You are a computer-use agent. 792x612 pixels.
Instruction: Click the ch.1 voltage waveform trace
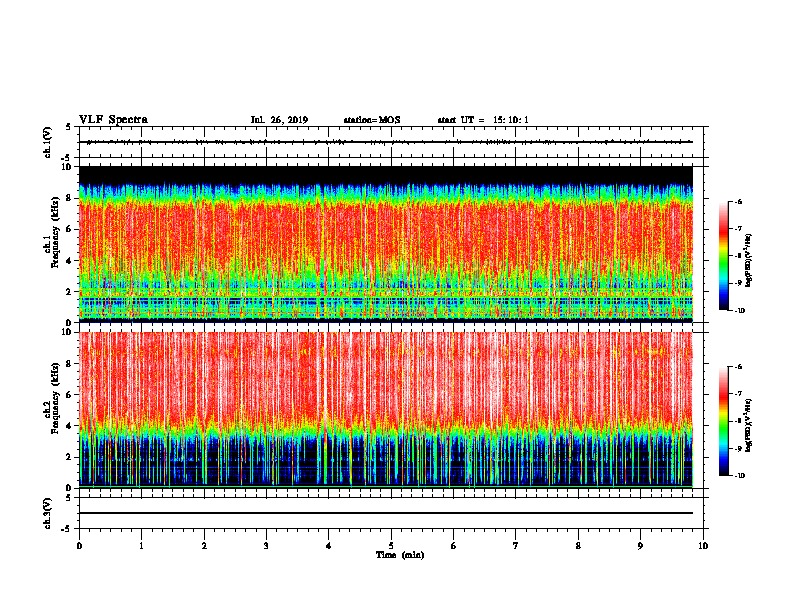386,142
